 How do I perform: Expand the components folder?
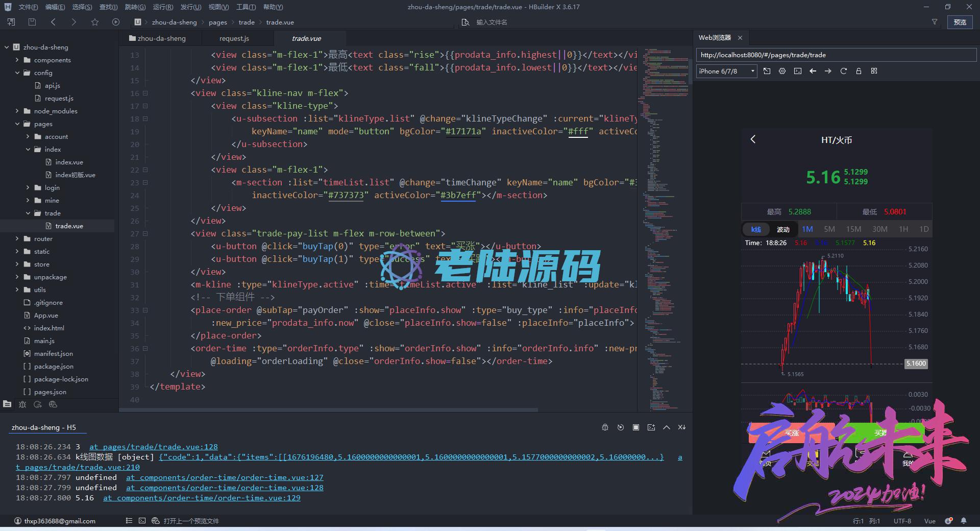tap(17, 60)
